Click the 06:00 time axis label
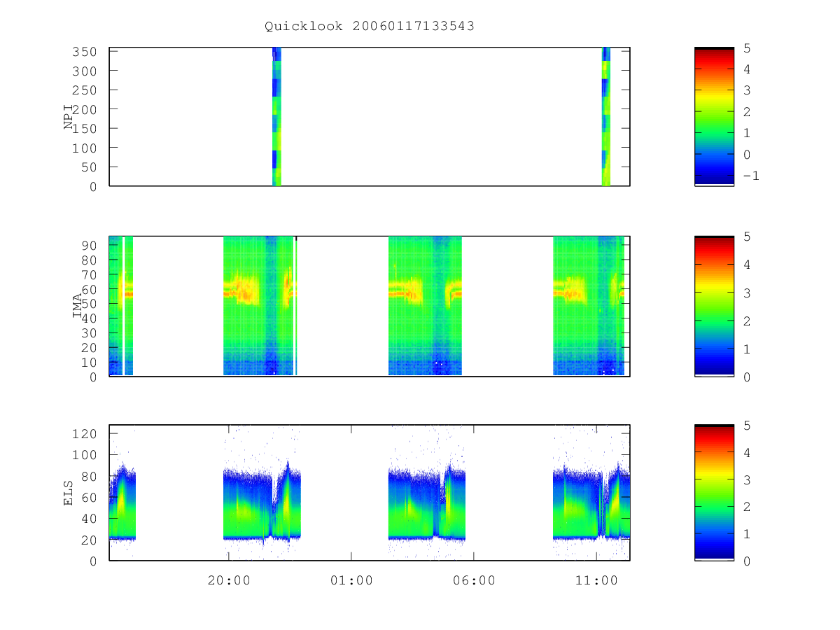840x630 pixels. tap(474, 581)
